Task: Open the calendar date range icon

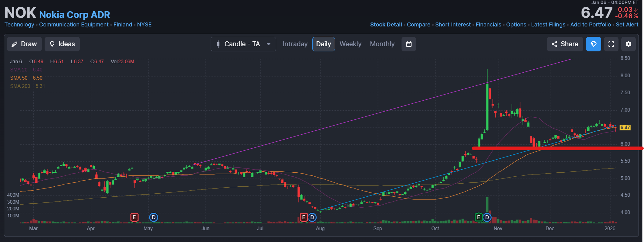Action: tap(408, 44)
